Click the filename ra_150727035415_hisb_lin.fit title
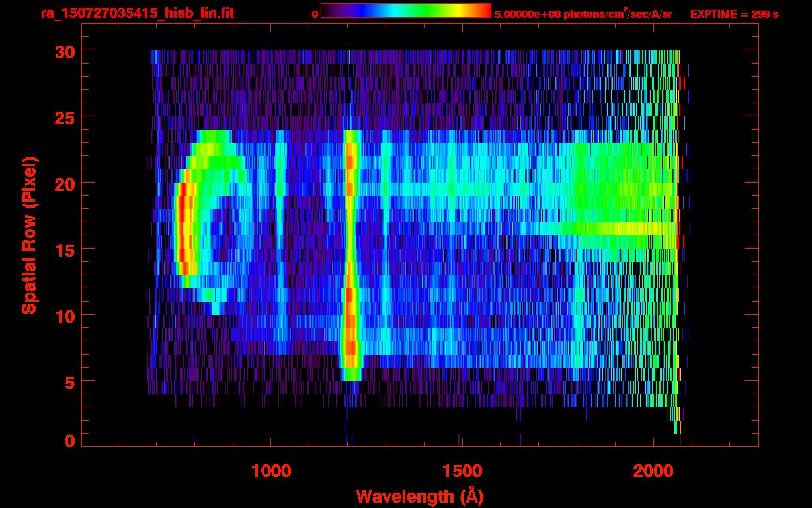The image size is (812, 508). click(136, 13)
